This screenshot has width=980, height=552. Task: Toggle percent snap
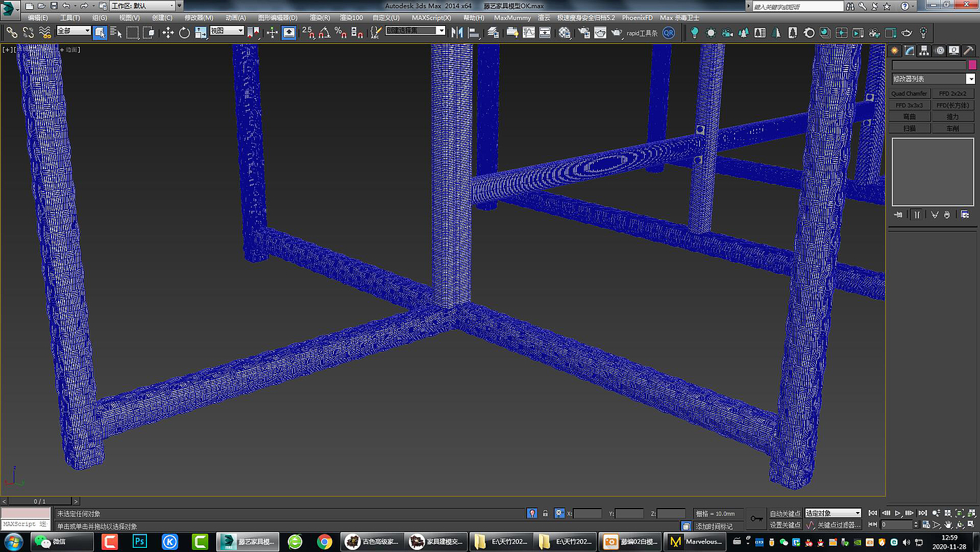(341, 32)
